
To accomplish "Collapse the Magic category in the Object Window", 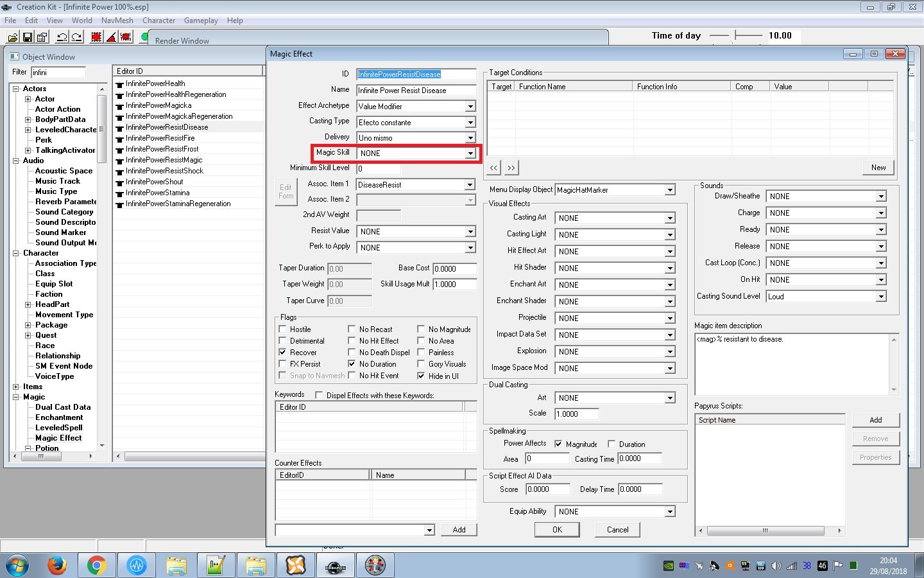I will click(x=17, y=397).
